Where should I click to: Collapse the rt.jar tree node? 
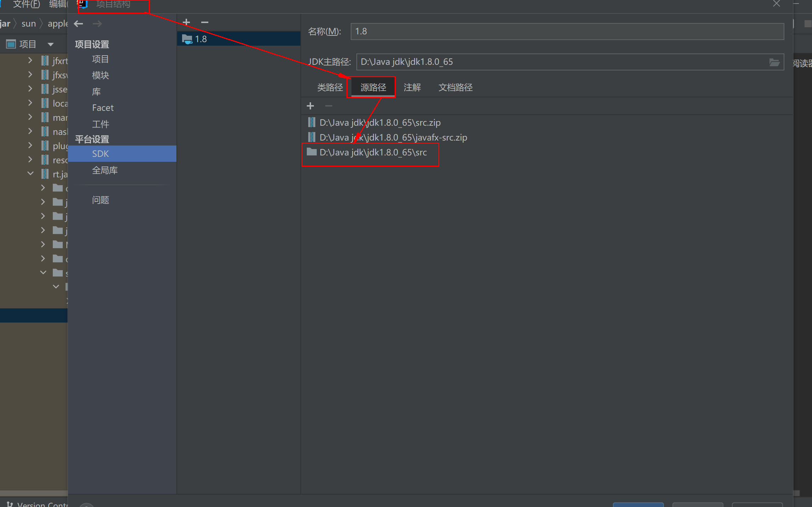(30, 173)
